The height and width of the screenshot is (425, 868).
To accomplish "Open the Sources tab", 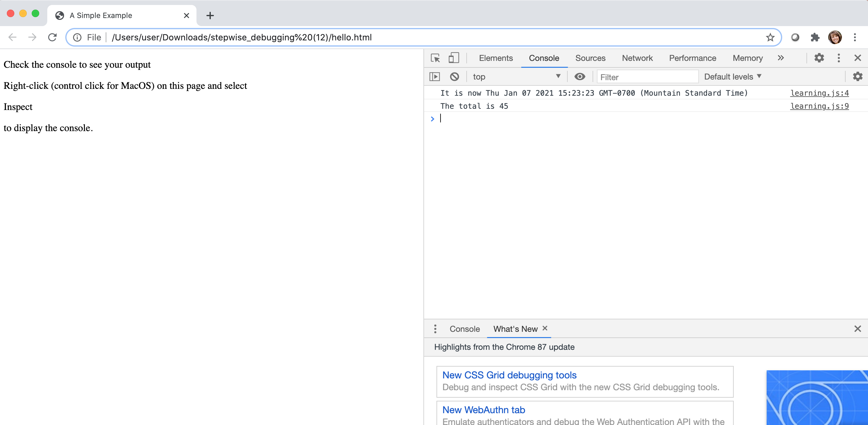I will pos(590,58).
